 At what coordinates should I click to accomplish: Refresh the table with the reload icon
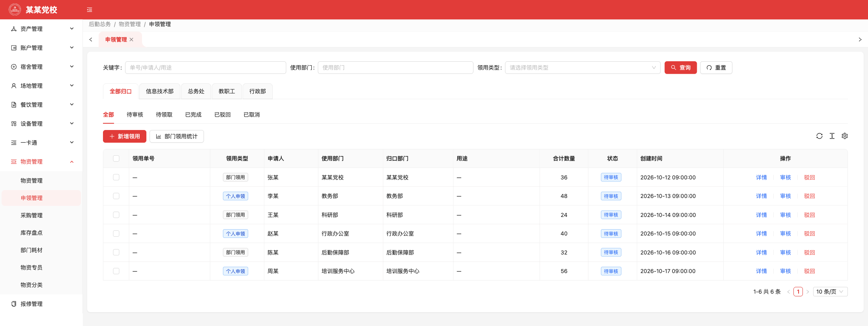(819, 136)
